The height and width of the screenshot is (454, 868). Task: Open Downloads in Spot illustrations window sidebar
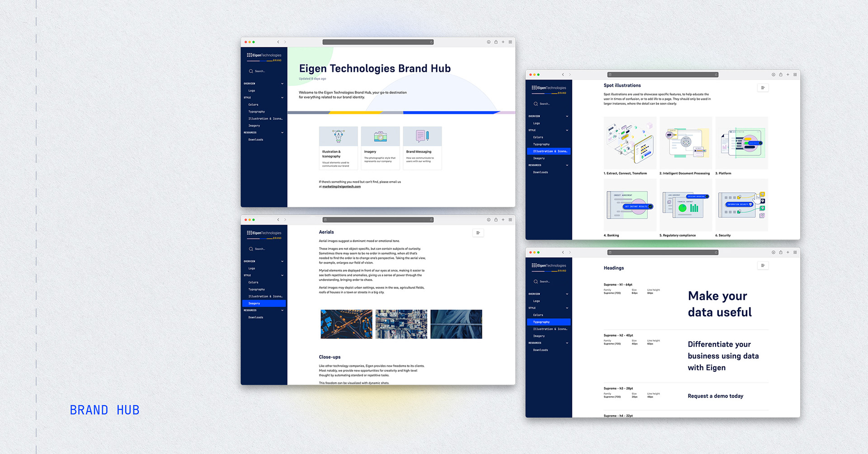(540, 172)
